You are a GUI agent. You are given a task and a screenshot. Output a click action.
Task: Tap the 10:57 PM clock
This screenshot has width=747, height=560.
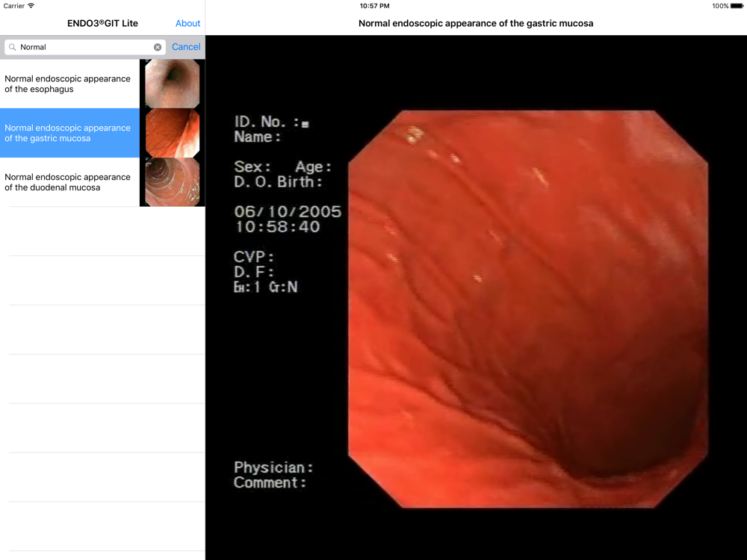click(x=374, y=6)
